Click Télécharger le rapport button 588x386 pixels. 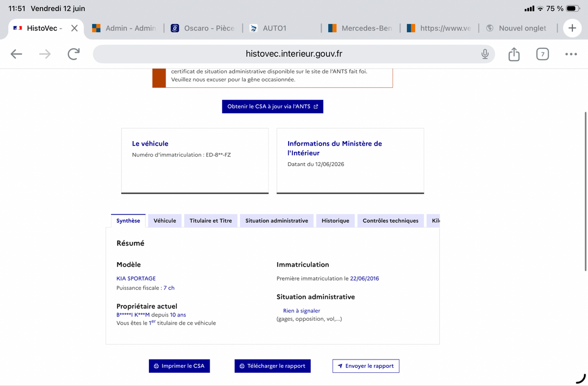(272, 366)
